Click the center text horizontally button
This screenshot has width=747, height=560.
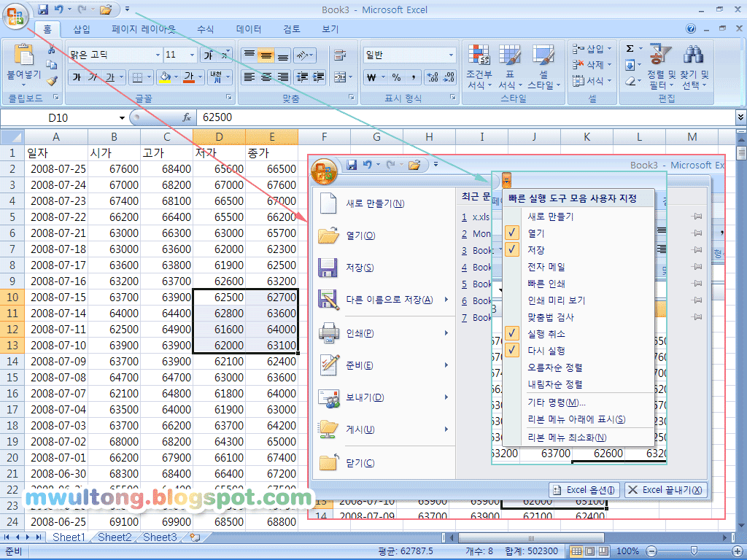coord(266,77)
